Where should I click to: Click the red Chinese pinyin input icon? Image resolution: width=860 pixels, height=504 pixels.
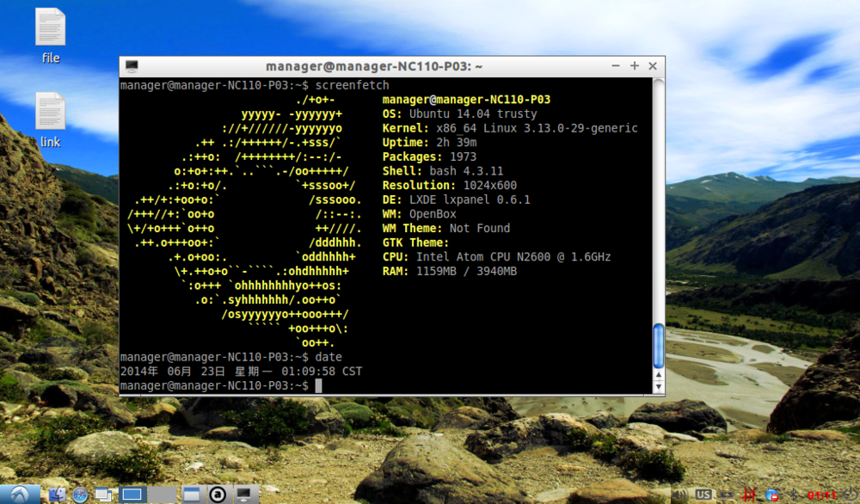(749, 495)
